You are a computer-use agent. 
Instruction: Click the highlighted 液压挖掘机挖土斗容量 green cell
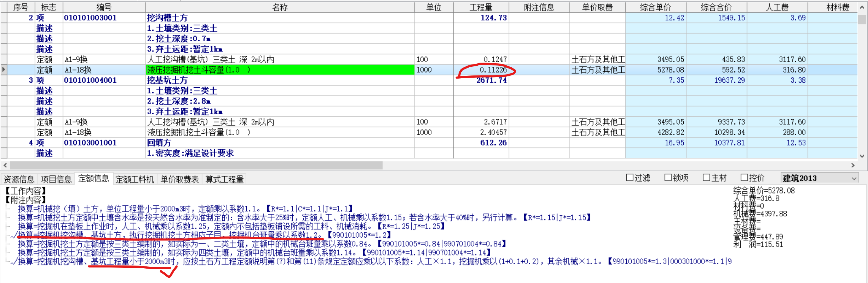pos(280,70)
